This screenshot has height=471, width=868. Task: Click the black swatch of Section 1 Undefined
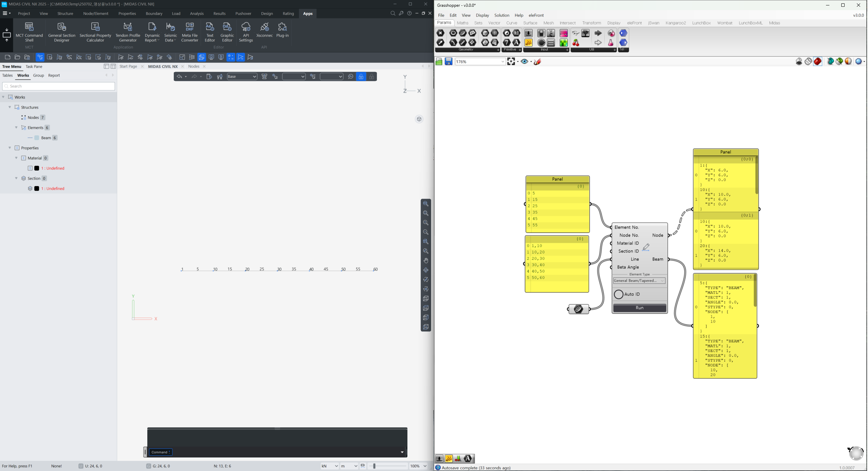[x=37, y=188]
